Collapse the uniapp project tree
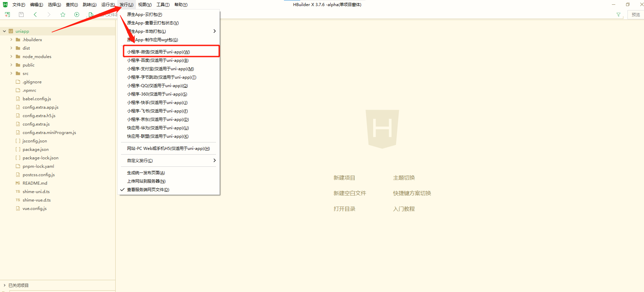Screen dimensions: 644x292 click(4, 31)
